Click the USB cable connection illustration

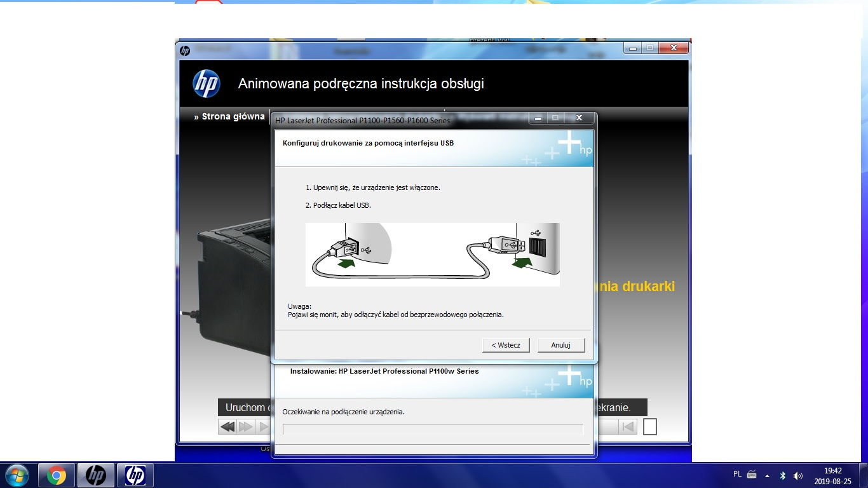(x=433, y=254)
